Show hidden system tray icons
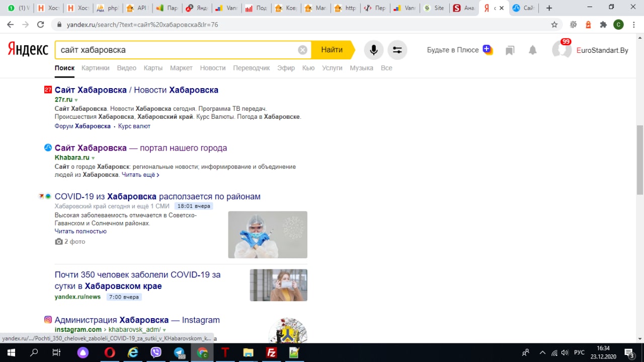Viewport: 644px width, 362px height. pyautogui.click(x=542, y=352)
